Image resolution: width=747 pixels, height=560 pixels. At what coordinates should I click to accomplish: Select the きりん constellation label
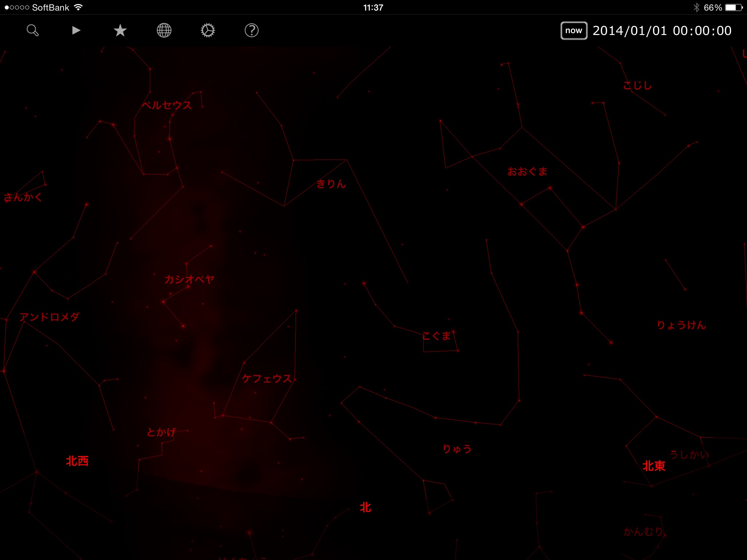click(331, 184)
